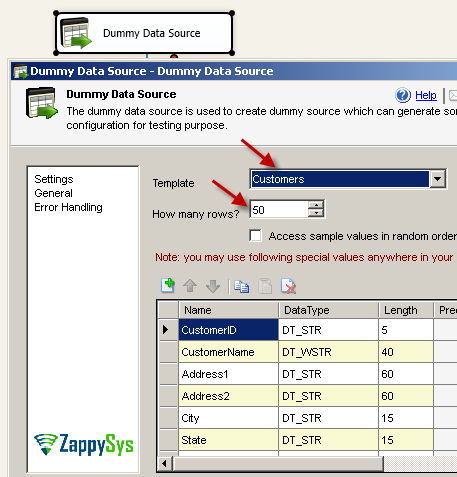Click the grid's left horizontal scroll arrow
Viewport: 457px width, 477px height.
tap(165, 464)
